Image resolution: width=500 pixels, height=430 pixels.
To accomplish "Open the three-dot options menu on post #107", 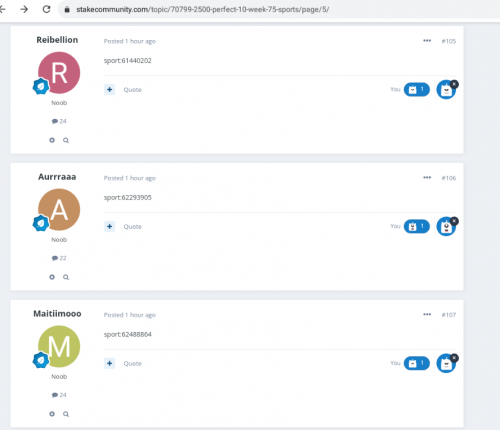I will point(427,314).
